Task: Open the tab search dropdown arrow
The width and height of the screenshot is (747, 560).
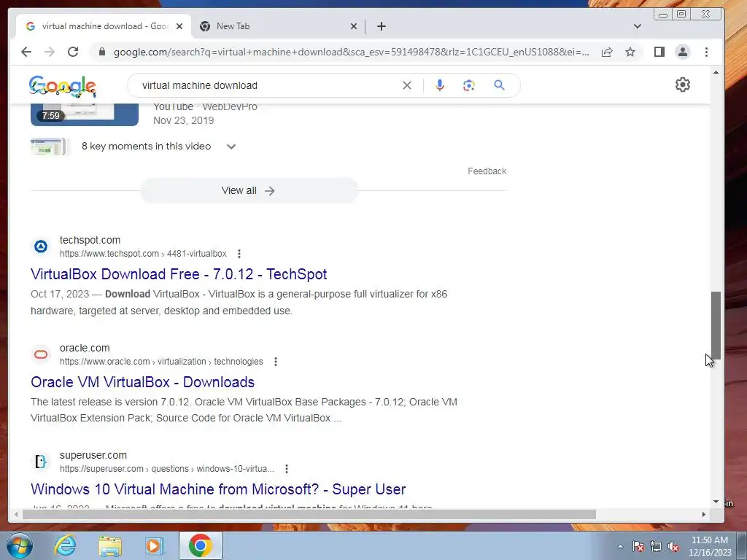Action: tap(638, 26)
